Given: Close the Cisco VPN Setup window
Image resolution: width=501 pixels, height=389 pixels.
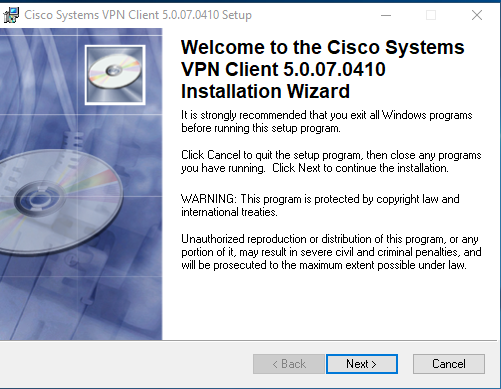Looking at the screenshot, I should 477,15.
